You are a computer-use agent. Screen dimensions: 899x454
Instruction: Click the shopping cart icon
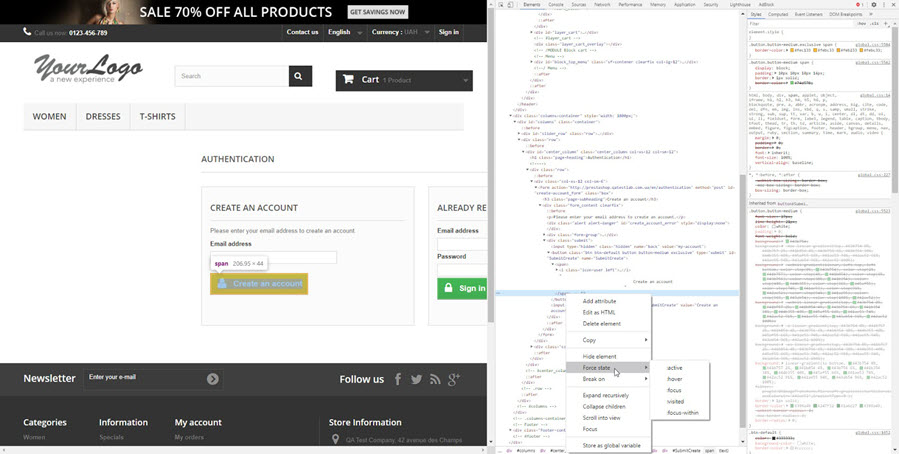348,80
